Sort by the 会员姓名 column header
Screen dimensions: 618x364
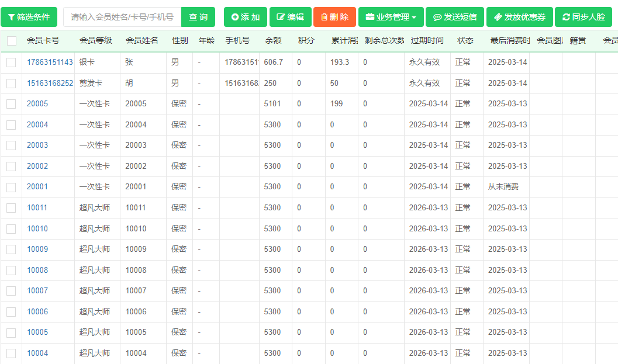pyautogui.click(x=142, y=40)
